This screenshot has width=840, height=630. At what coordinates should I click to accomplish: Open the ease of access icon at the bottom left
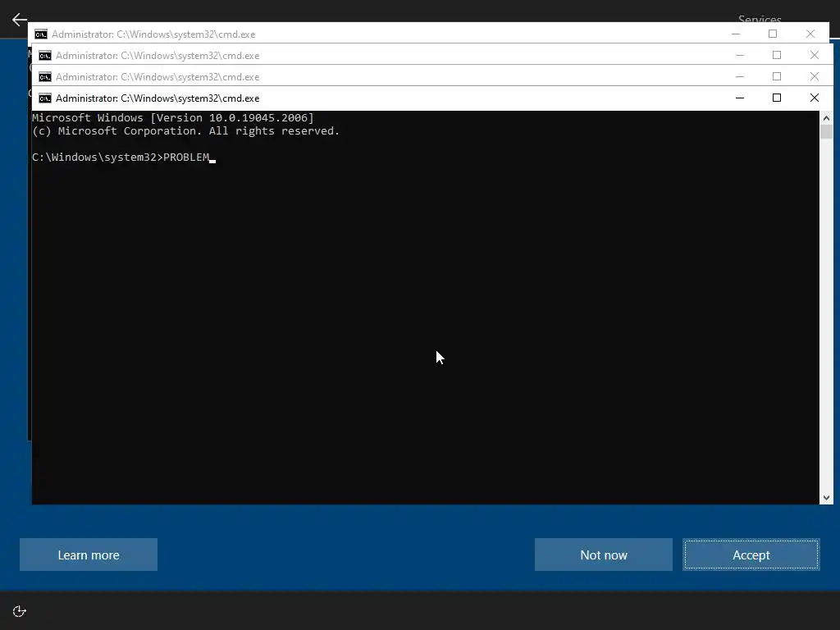(20, 611)
